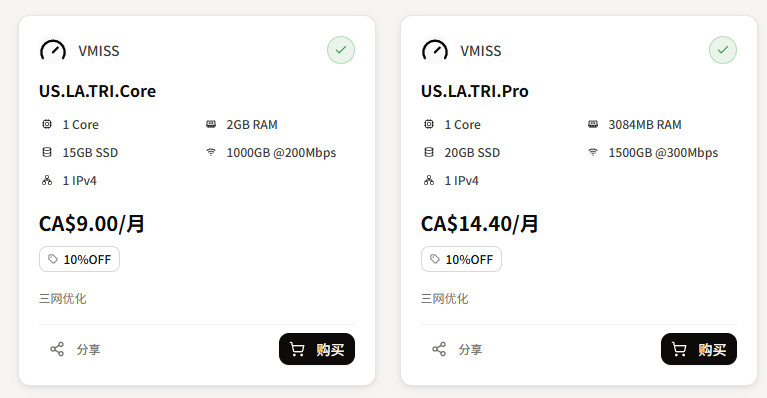Click 1 IPv4 text on Pro card
Screen dimensions: 767x398
coord(462,181)
